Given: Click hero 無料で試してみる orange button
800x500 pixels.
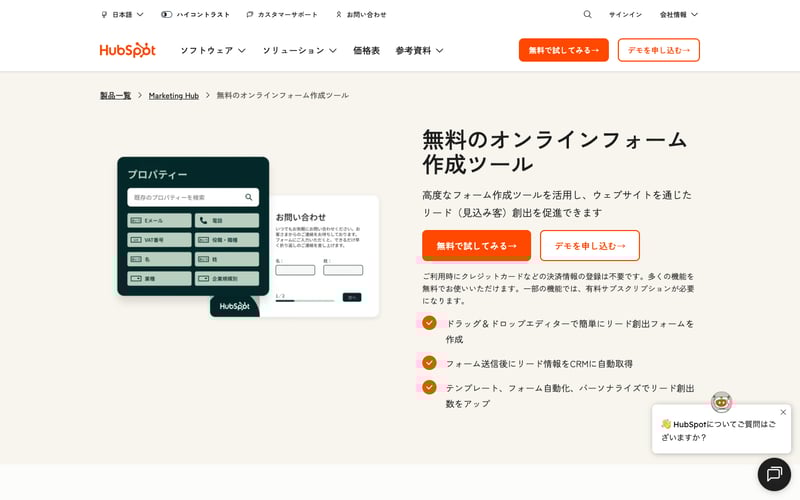Looking at the screenshot, I should (x=477, y=245).
